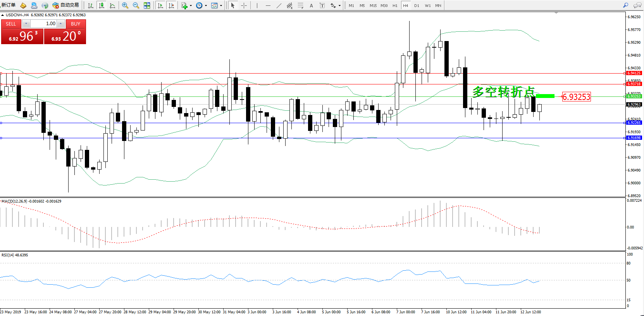Click the zoom in magnifier icon
This screenshot has height=316, width=644.
click(125, 5)
